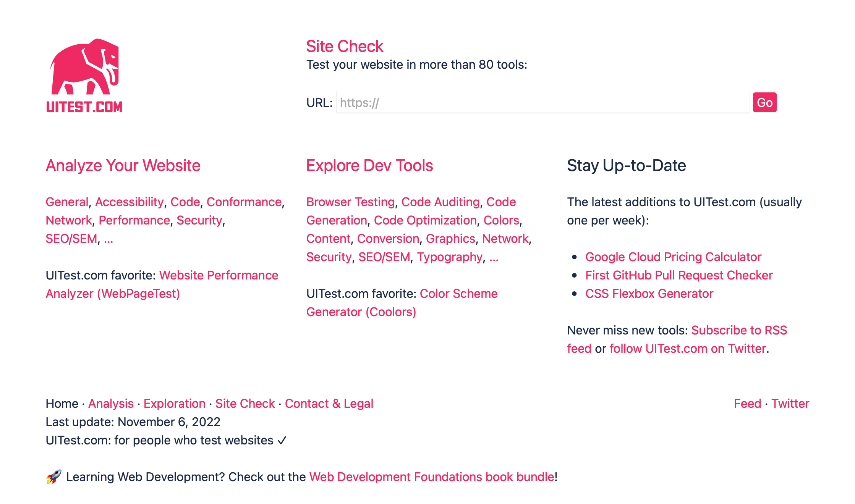Open the Code Auditing link
This screenshot has height=504, width=855.
[x=440, y=202]
